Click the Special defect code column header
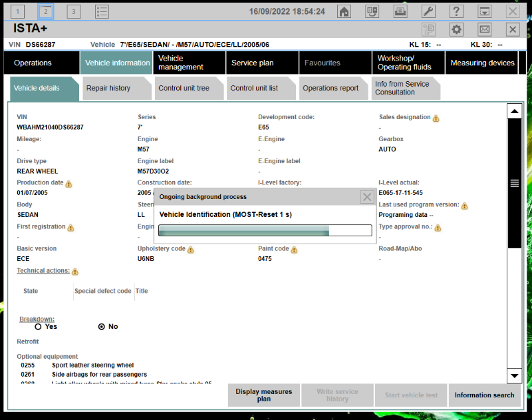The image size is (532, 420). (x=103, y=291)
